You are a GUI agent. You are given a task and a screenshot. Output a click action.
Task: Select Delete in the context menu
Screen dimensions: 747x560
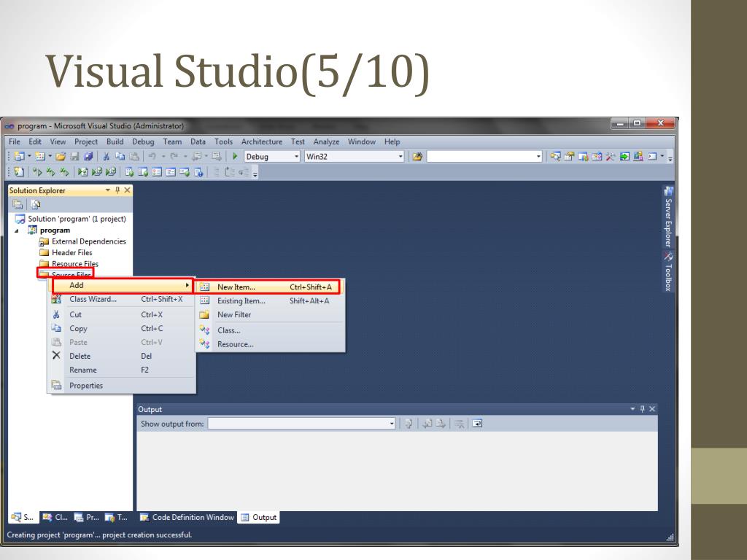(121, 356)
